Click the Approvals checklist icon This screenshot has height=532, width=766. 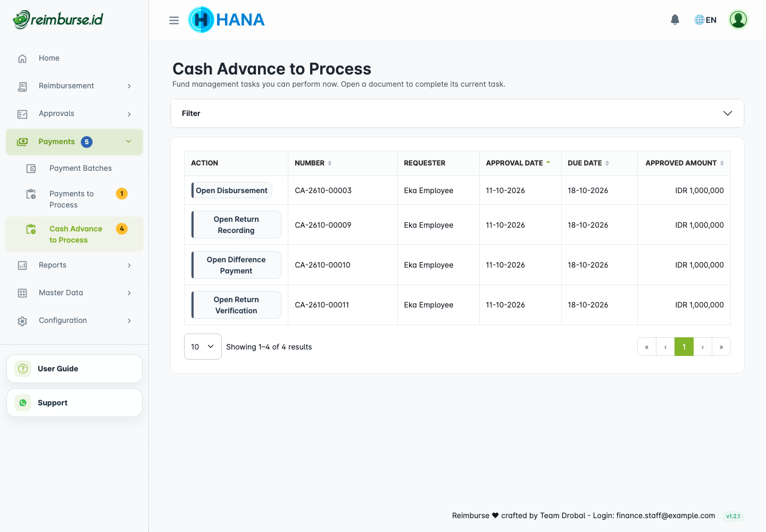[22, 114]
